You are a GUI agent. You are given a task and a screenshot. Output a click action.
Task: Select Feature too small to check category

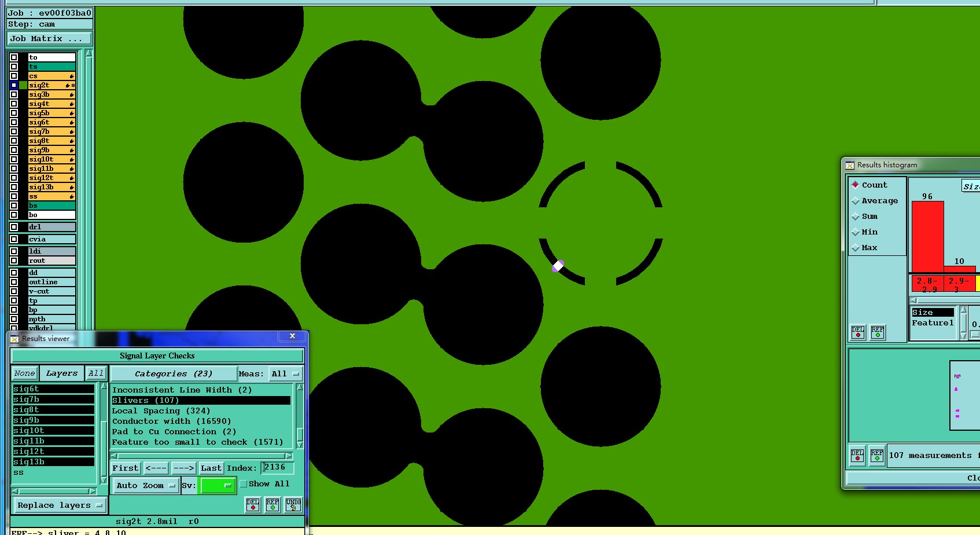click(201, 442)
